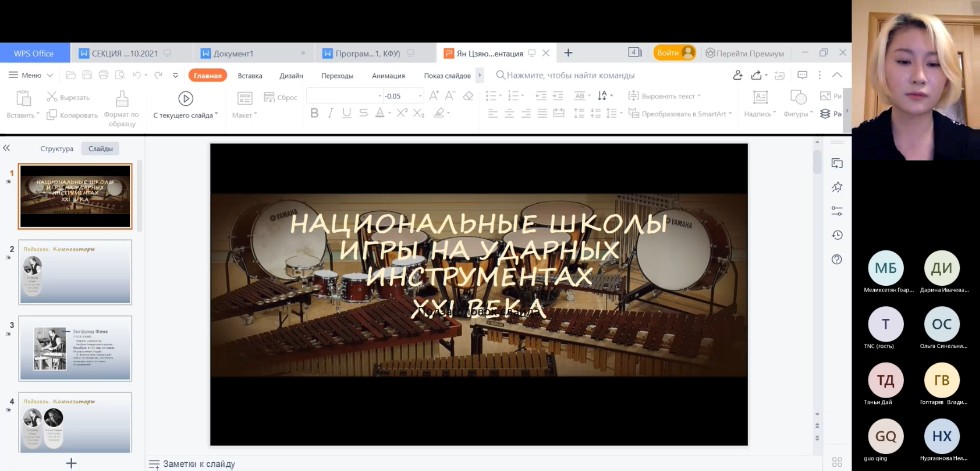
Task: Collapse the ribbon with the chevron arrow
Action: 837,75
